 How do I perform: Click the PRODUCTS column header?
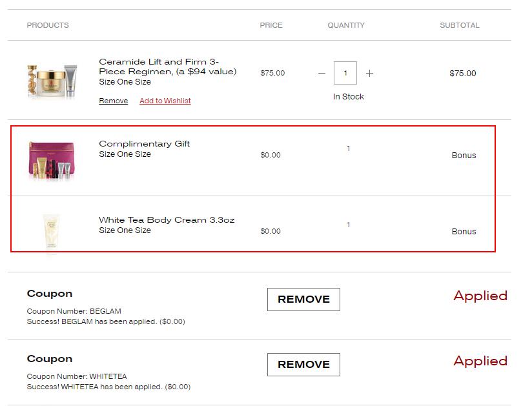47,25
